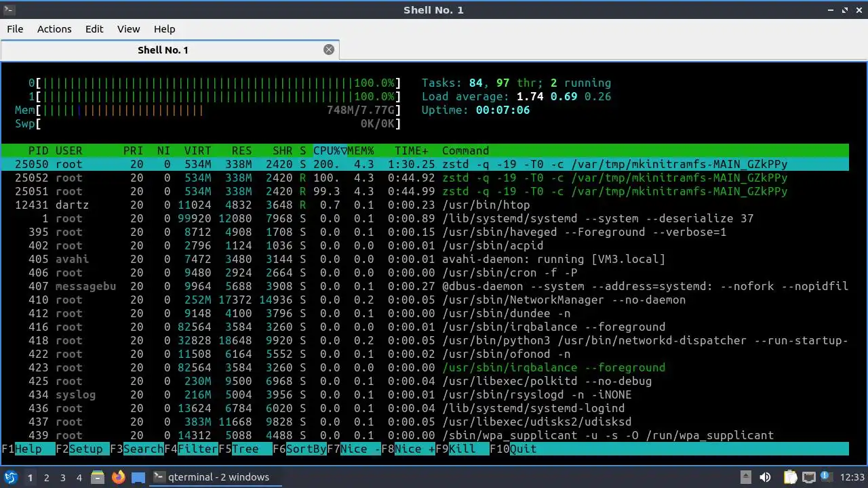Sort by the MEM% column header
Image resolution: width=868 pixels, height=488 pixels.
click(361, 150)
